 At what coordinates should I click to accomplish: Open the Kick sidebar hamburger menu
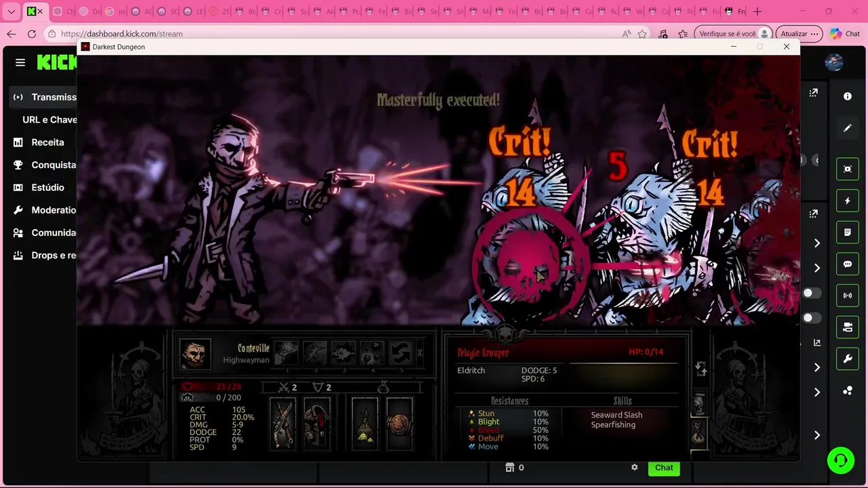(x=20, y=62)
